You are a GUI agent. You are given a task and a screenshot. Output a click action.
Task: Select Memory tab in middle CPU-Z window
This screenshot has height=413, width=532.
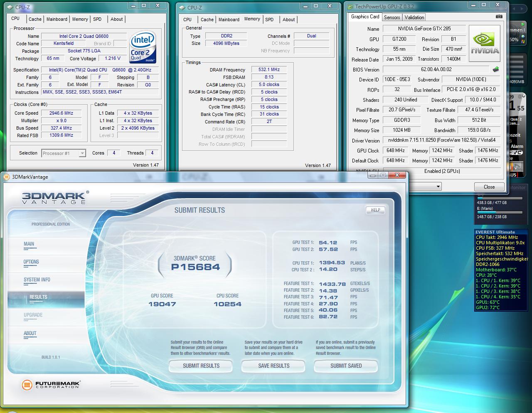pyautogui.click(x=252, y=19)
